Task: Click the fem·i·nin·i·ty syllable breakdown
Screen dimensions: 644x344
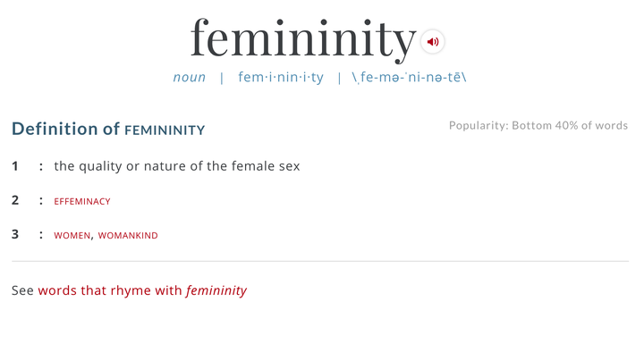Action: click(x=281, y=77)
